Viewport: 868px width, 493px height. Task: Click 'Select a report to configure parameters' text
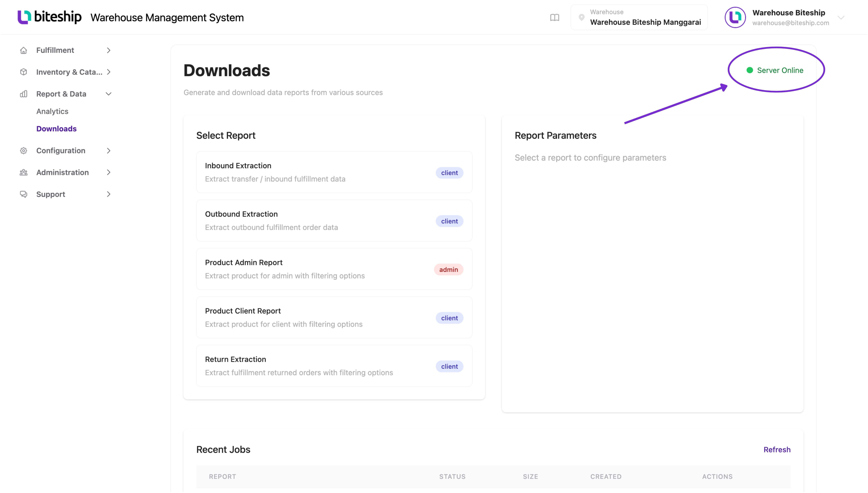[x=590, y=158]
